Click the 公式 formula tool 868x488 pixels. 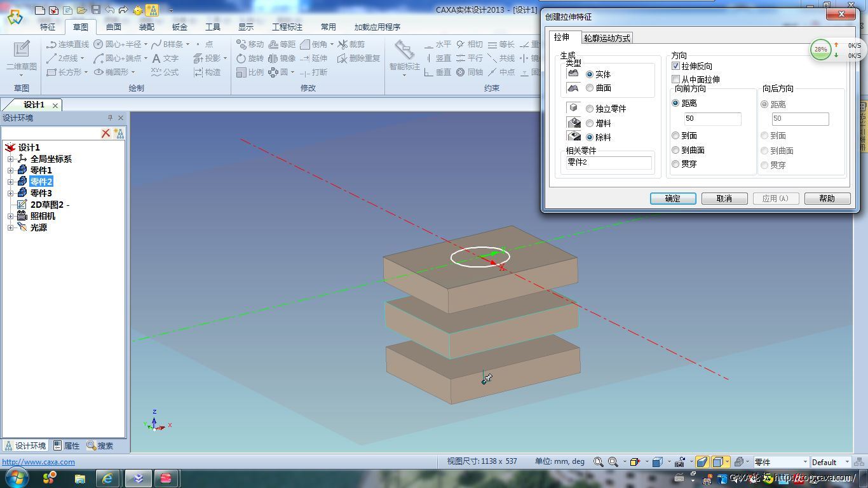165,72
